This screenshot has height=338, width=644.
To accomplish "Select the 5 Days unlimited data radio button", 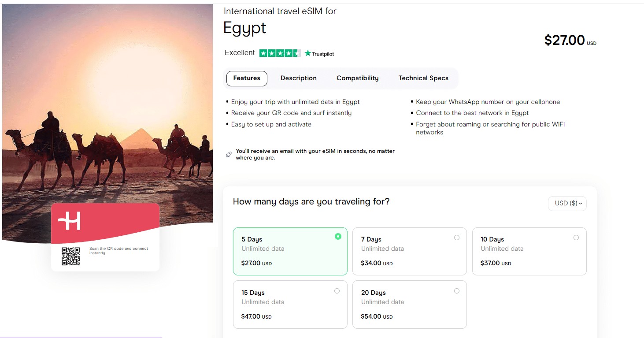I will tap(338, 237).
